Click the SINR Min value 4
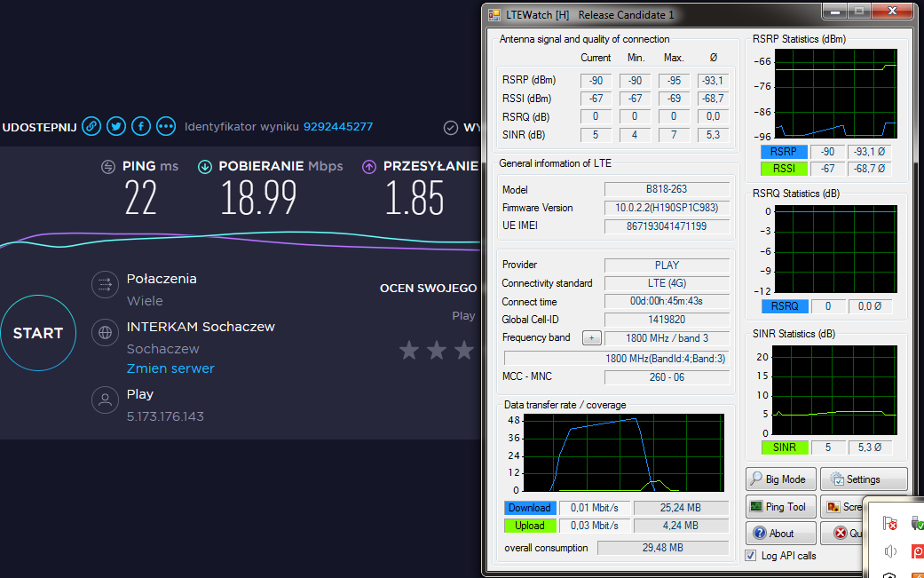This screenshot has width=924, height=578. 635,135
